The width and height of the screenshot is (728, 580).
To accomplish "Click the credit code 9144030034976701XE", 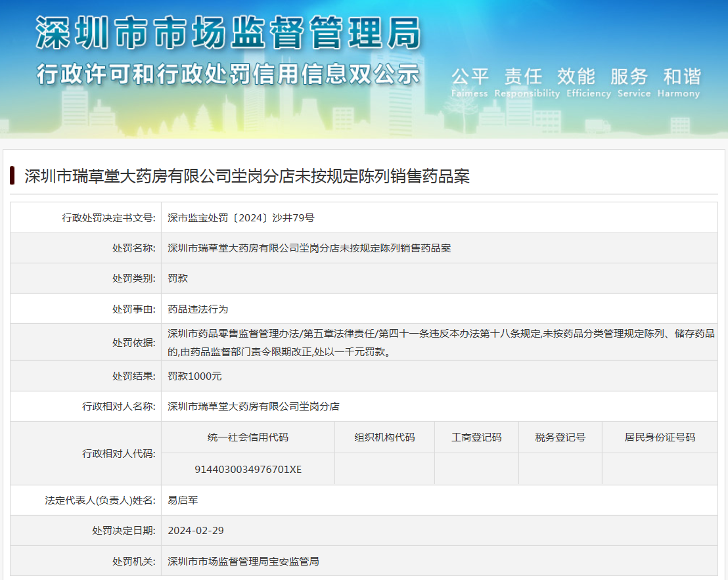I will pyautogui.click(x=248, y=470).
